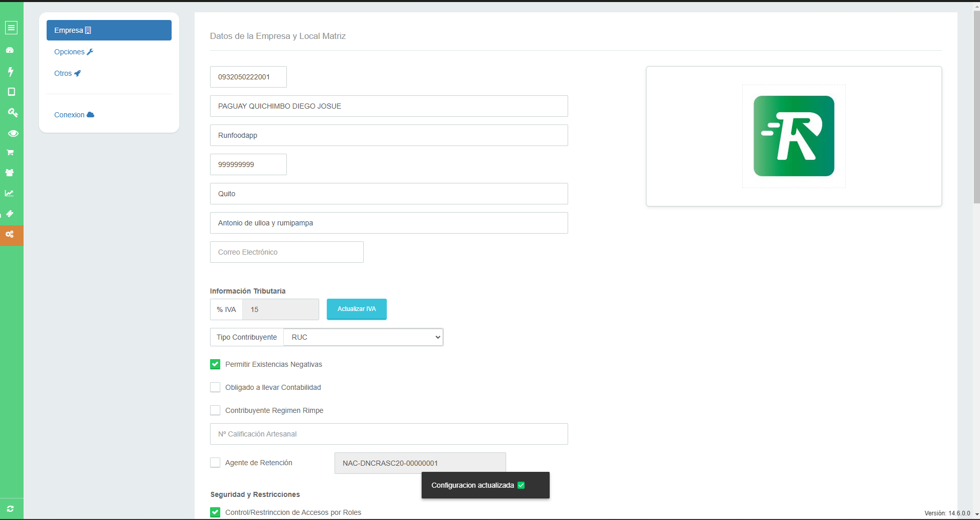This screenshot has width=980, height=520.
Task: Dismiss the Configuracion actualizada toast
Action: [486, 485]
